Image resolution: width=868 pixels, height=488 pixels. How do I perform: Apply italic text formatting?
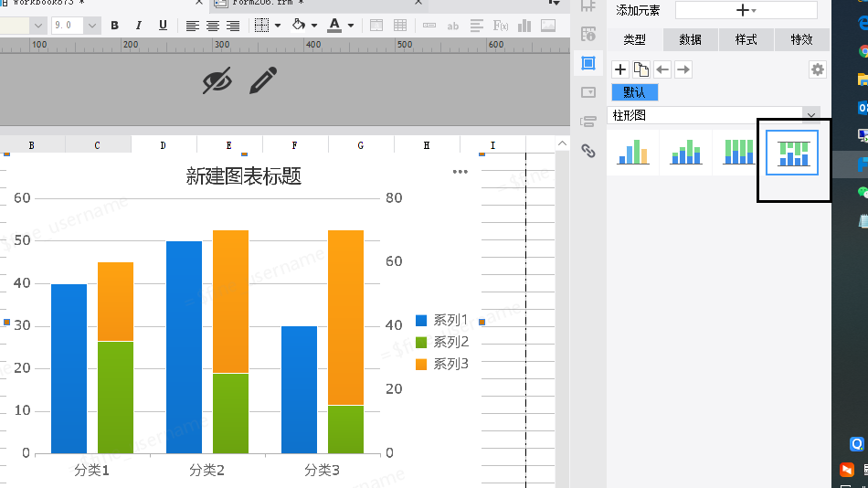[138, 26]
